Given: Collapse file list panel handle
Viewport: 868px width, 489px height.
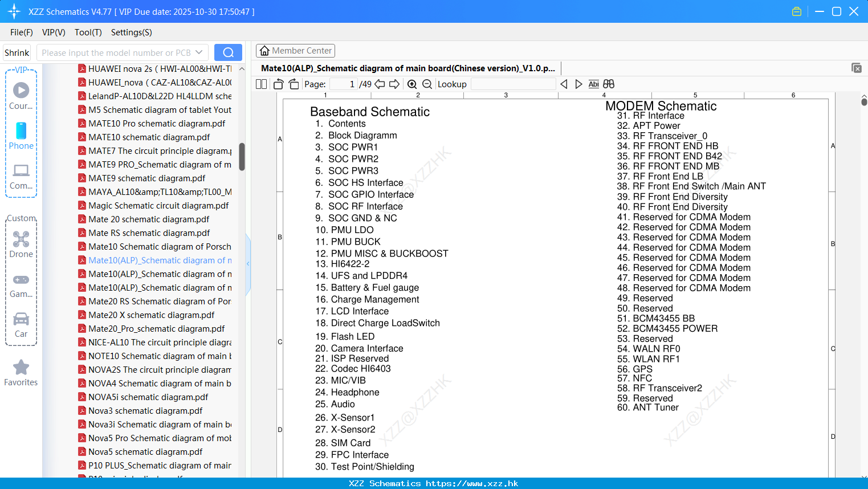Looking at the screenshot, I should tap(248, 264).
